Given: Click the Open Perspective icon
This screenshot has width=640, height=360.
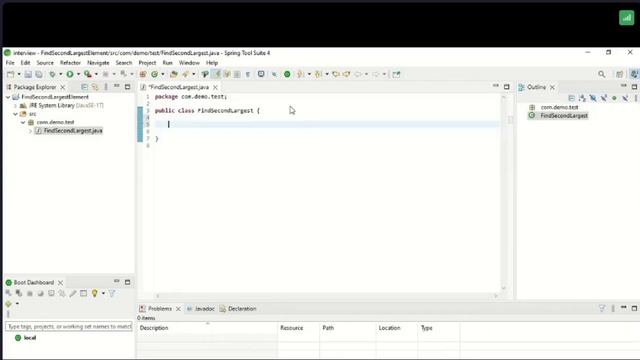Looking at the screenshot, I should (620, 74).
